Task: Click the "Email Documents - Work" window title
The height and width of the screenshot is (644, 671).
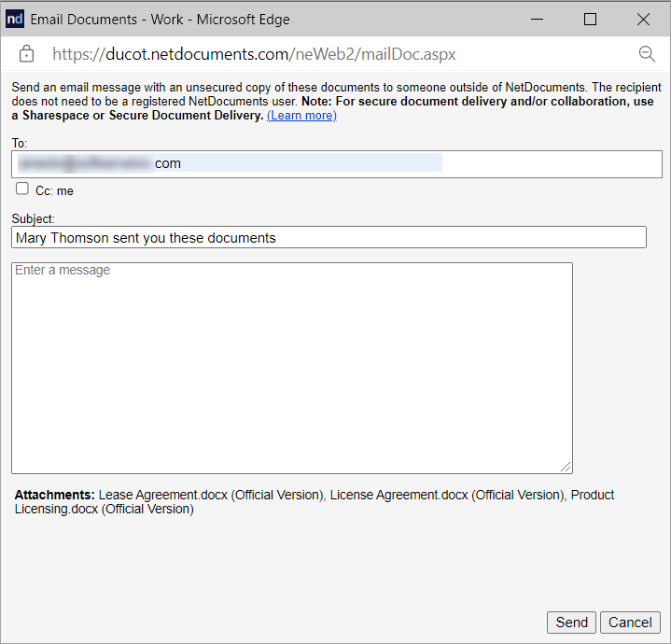Action: click(160, 19)
